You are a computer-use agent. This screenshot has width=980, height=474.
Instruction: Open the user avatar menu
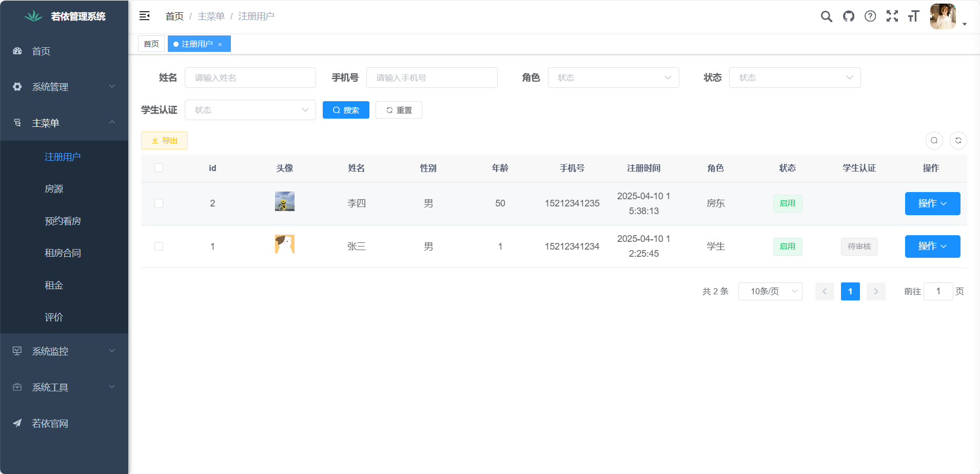tap(943, 16)
